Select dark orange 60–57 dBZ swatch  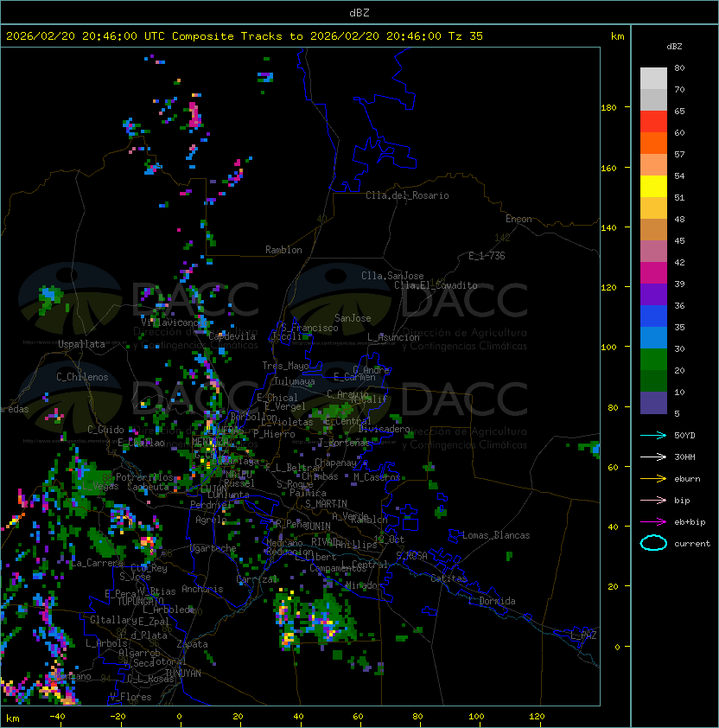[653, 143]
